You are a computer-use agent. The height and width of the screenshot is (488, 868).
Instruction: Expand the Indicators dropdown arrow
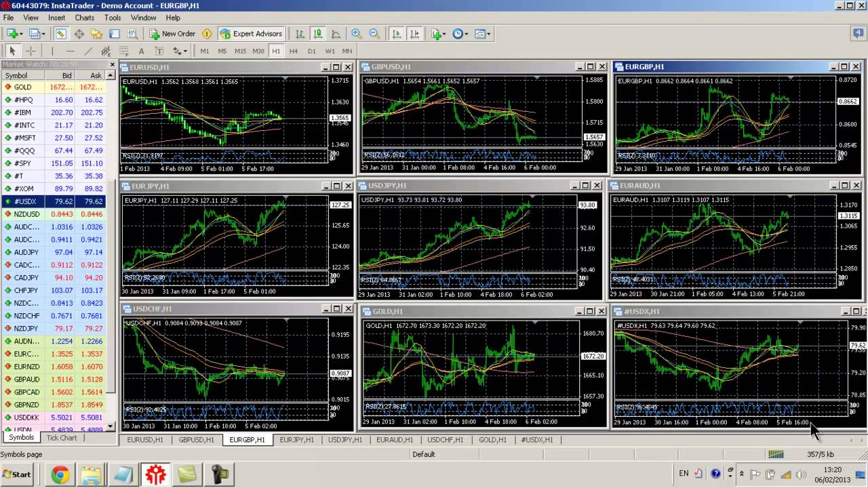point(445,34)
